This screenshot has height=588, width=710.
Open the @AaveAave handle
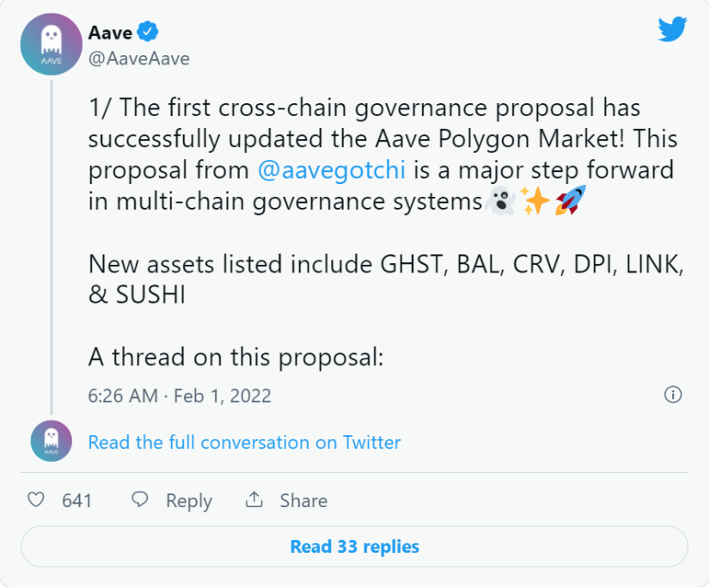click(x=139, y=59)
